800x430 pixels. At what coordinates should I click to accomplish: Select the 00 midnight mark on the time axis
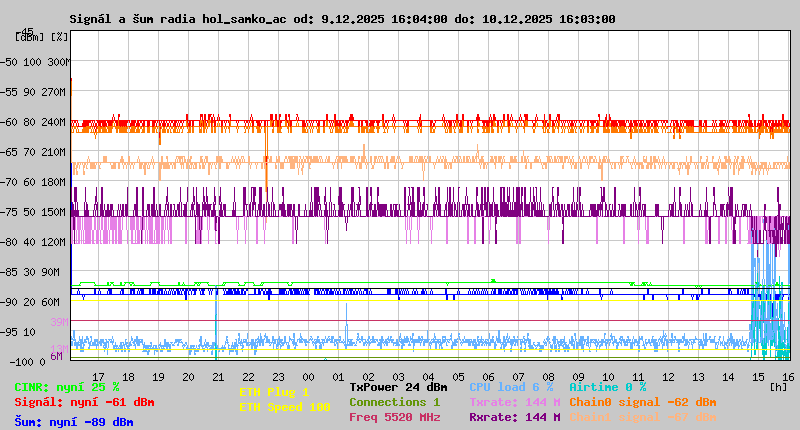pyautogui.click(x=307, y=377)
